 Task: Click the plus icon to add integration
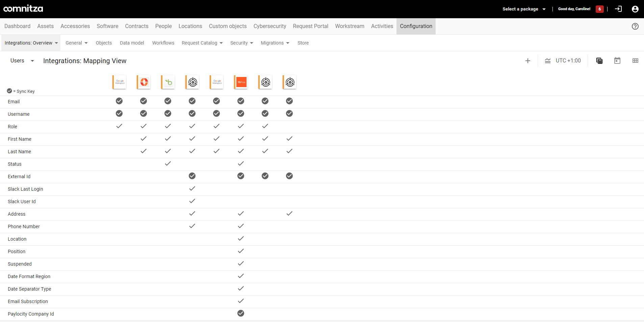(x=527, y=61)
